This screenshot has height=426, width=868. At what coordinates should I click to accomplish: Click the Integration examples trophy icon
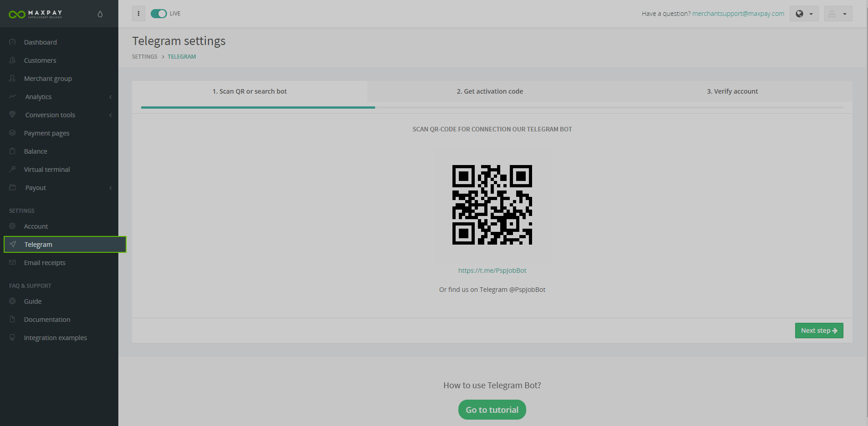[x=12, y=337]
